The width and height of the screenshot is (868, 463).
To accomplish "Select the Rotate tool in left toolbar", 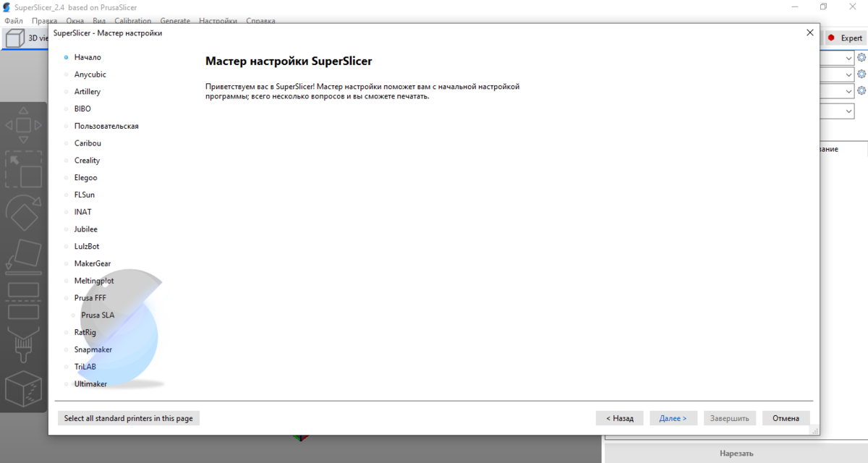I will click(23, 212).
